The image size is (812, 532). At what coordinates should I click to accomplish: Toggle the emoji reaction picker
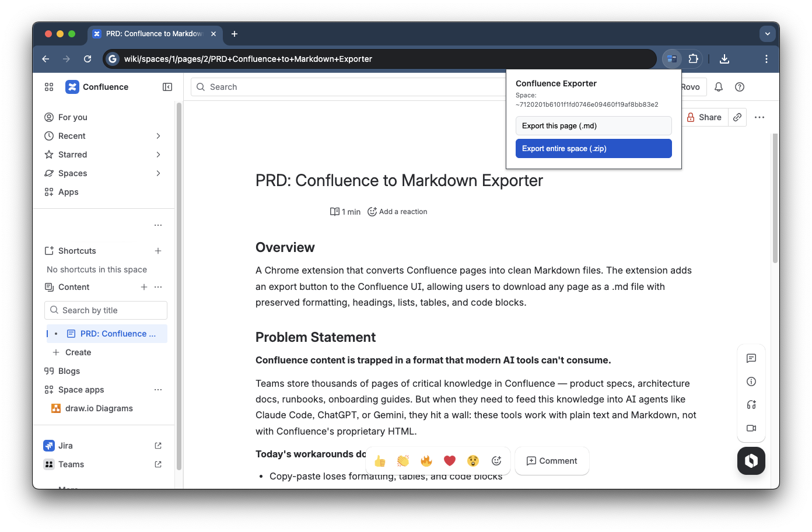(x=496, y=461)
